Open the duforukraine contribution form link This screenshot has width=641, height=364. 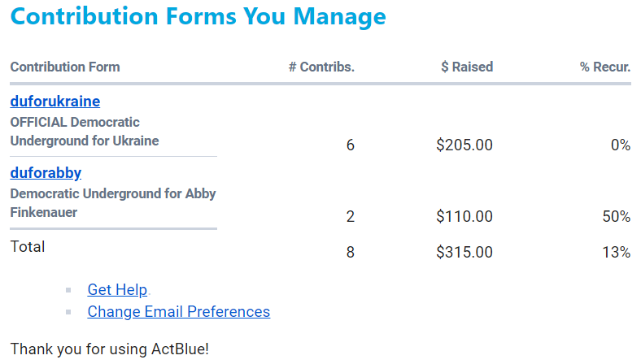55,102
